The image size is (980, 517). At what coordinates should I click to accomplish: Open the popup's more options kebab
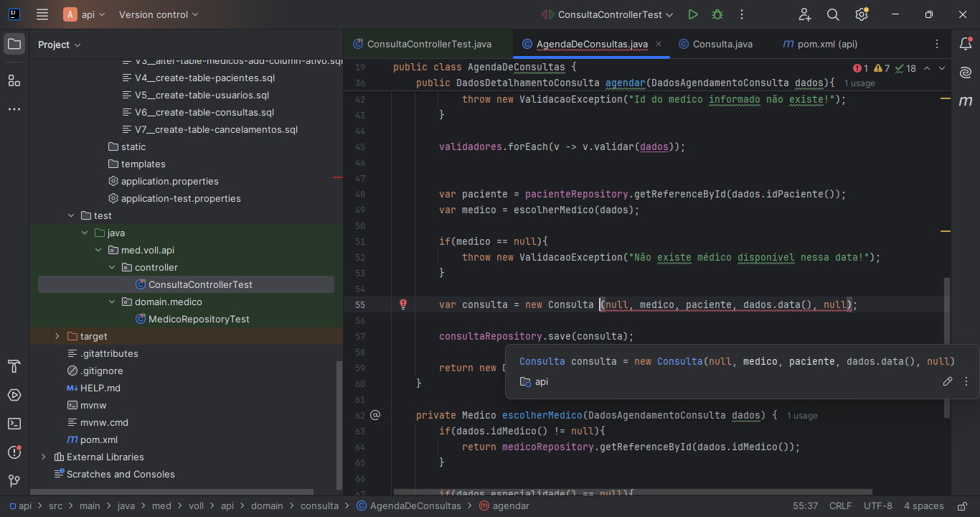(966, 381)
